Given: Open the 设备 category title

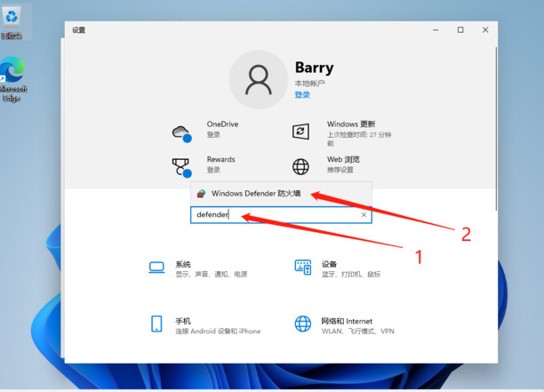Looking at the screenshot, I should click(x=329, y=264).
